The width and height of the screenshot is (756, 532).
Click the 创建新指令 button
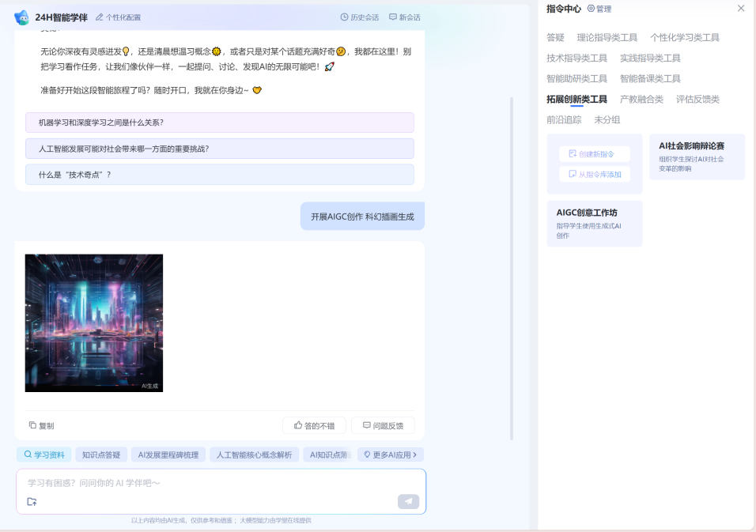click(595, 153)
